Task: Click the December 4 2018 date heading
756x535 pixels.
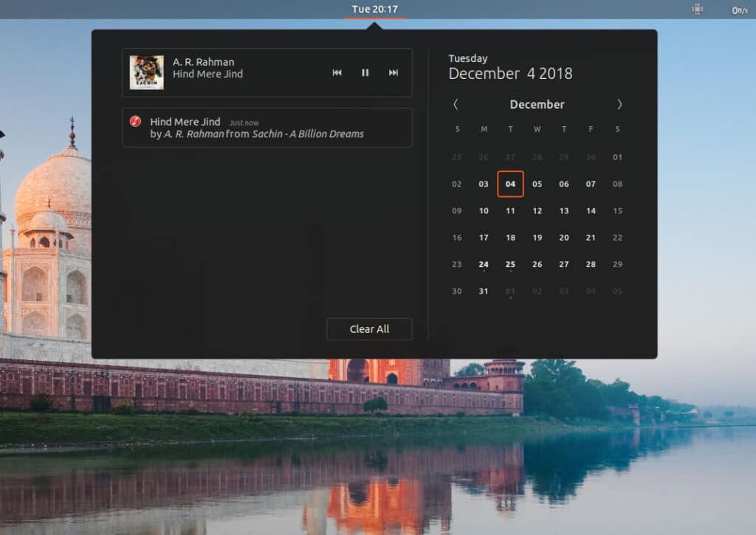Action: pos(510,73)
